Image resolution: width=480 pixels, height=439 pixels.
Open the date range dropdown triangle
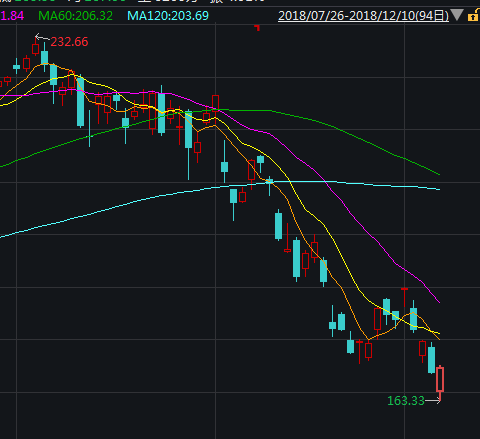pos(457,15)
